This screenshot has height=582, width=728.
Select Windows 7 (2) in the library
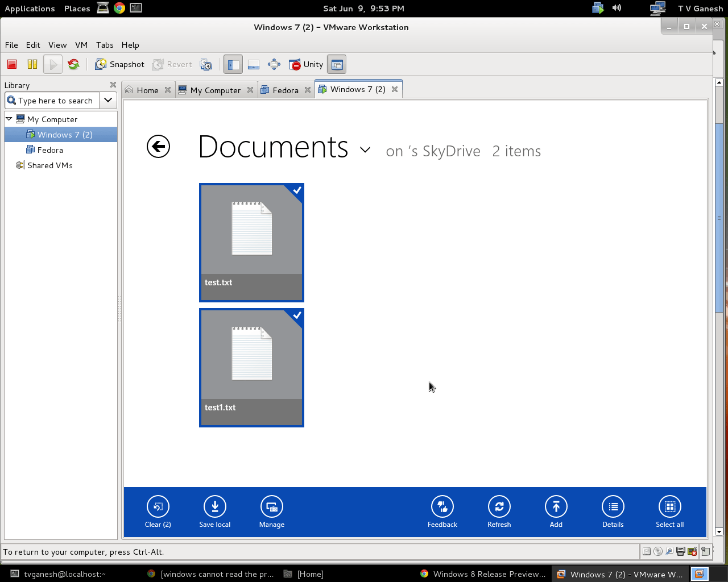click(x=61, y=135)
